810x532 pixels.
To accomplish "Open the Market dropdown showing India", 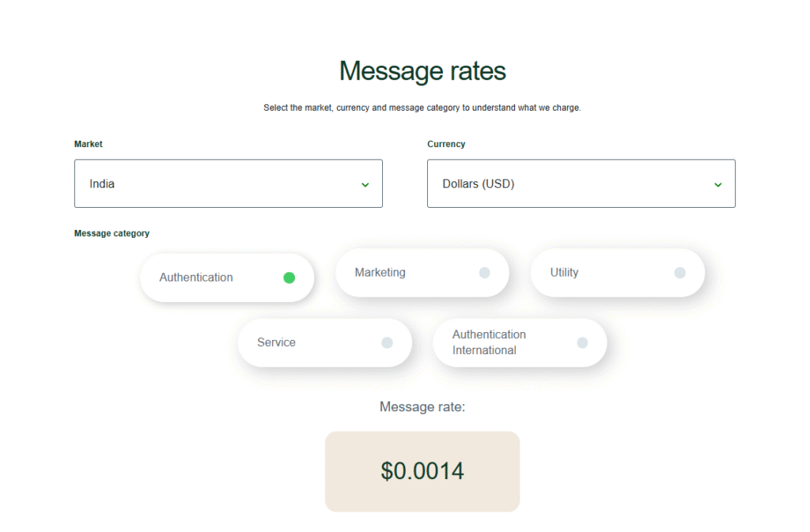I will [228, 183].
